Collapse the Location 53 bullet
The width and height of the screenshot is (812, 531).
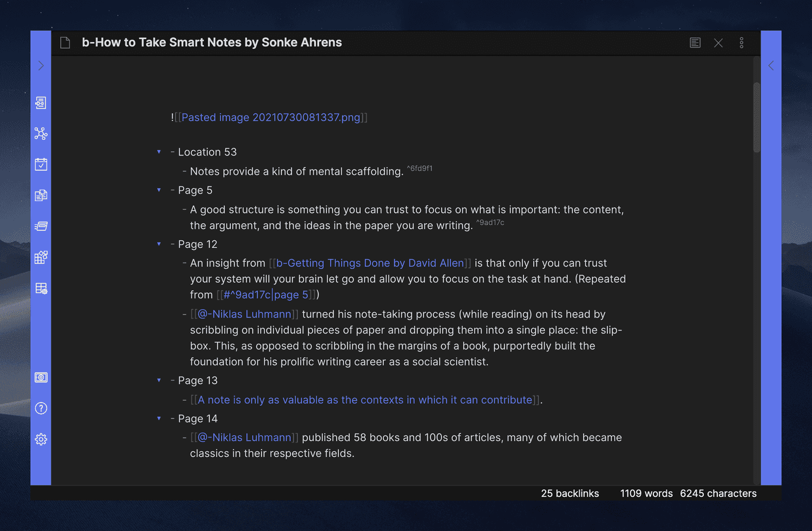pos(159,152)
